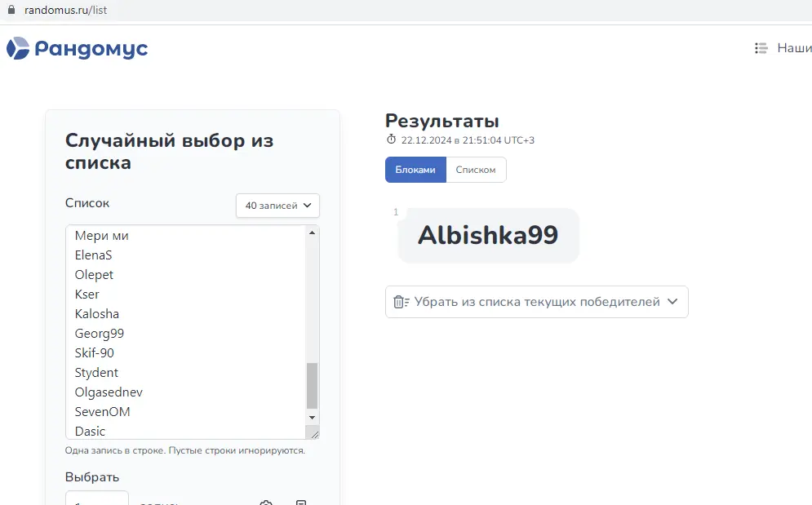Screen dimensions: 812x505
Task: Open the Рандомус logo home link
Action: coord(78,49)
